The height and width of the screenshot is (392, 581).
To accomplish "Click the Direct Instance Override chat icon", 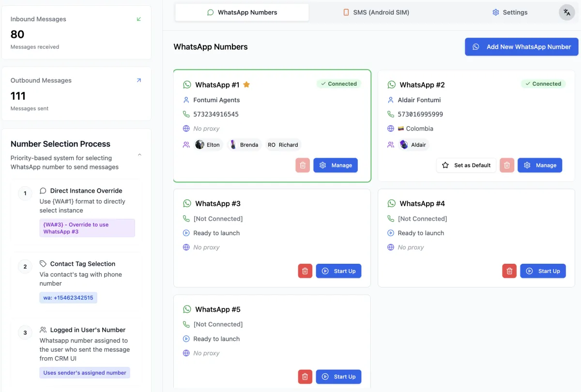I will [43, 191].
